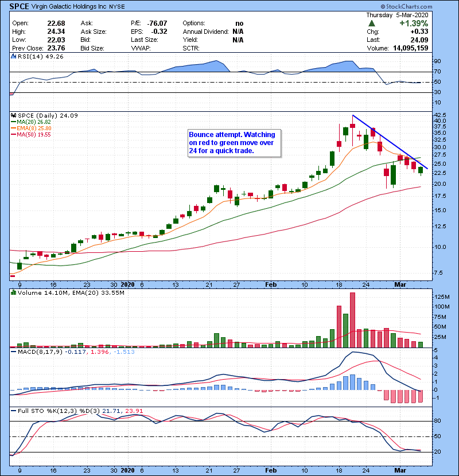This screenshot has height=476, width=459.
Task: Click the NYSE exchange label
Action: pyautogui.click(x=116, y=7)
